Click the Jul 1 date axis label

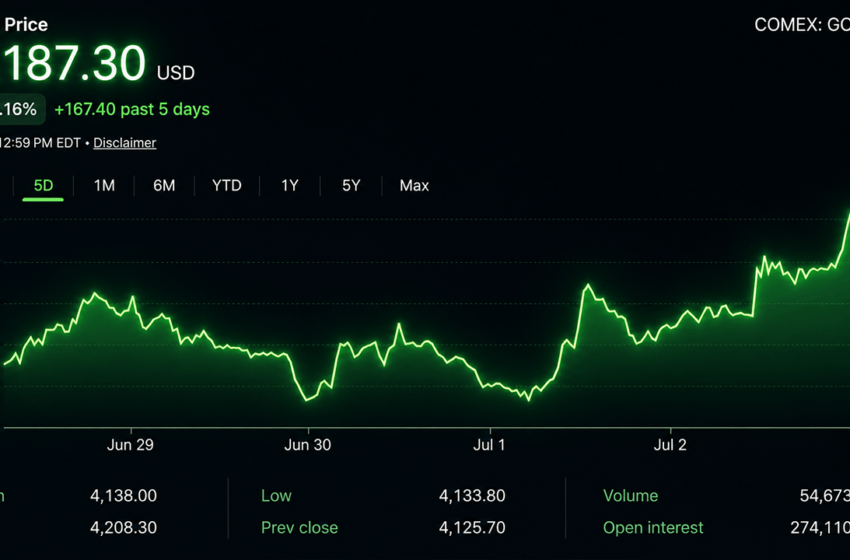[x=489, y=445]
